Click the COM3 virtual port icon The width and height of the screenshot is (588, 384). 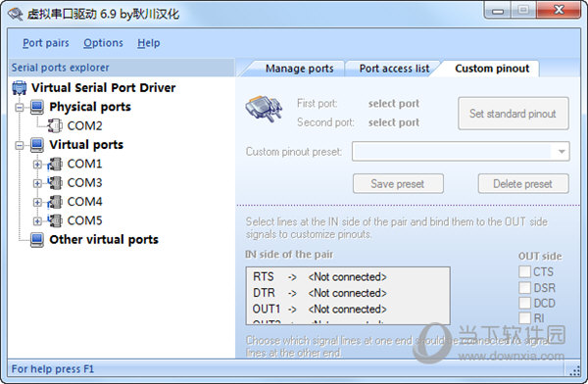(x=55, y=182)
